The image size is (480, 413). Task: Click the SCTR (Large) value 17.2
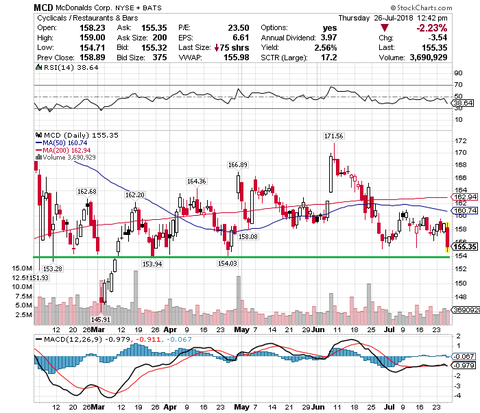point(329,58)
